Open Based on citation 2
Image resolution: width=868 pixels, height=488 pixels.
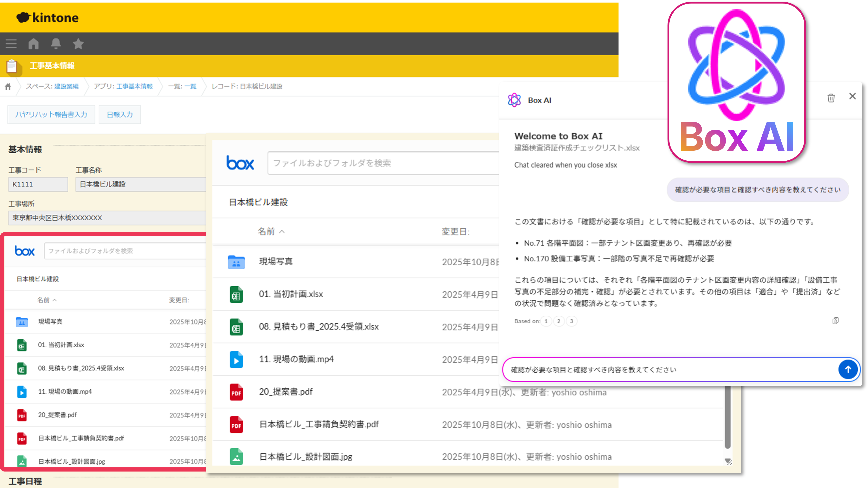(x=559, y=321)
